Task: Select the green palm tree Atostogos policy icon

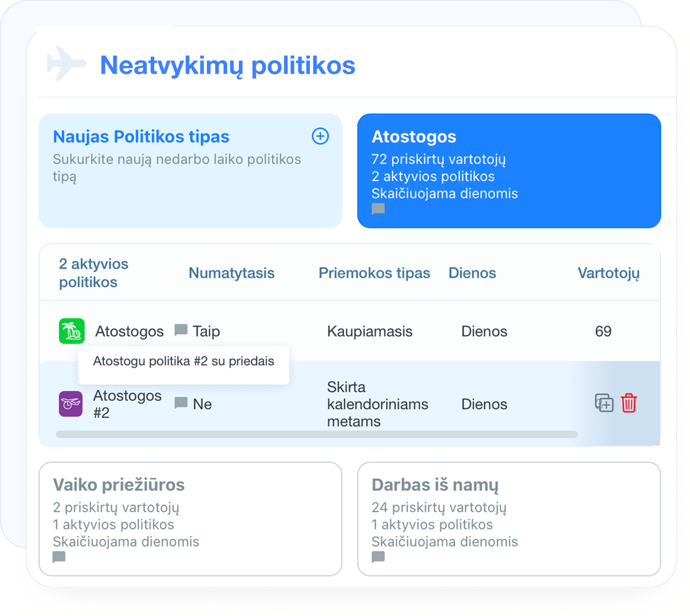Action: 70,331
